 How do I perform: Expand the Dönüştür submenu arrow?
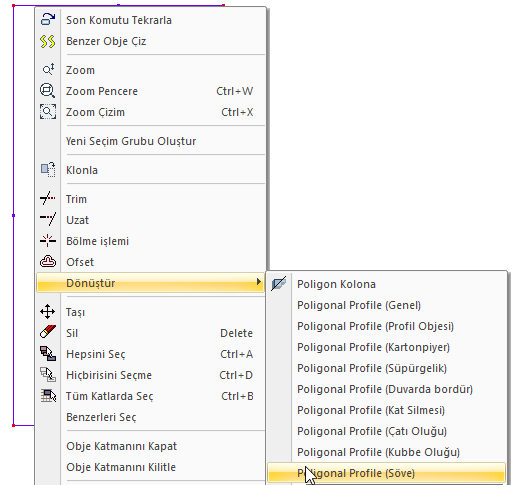point(259,282)
